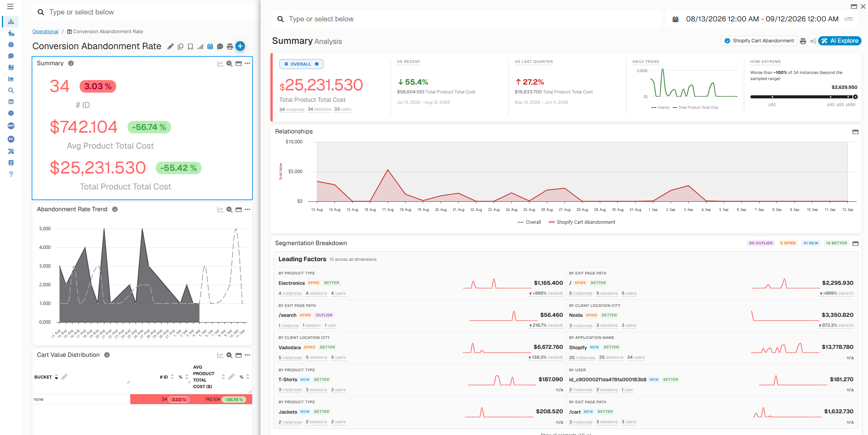Click the pencil edit icon beside dashboard title
The image size is (868, 435).
pyautogui.click(x=170, y=47)
